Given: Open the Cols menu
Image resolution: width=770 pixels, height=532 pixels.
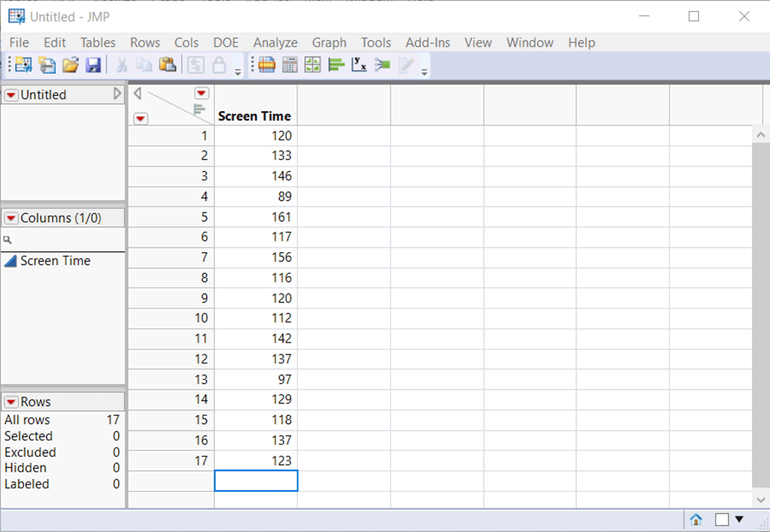Looking at the screenshot, I should 186,43.
